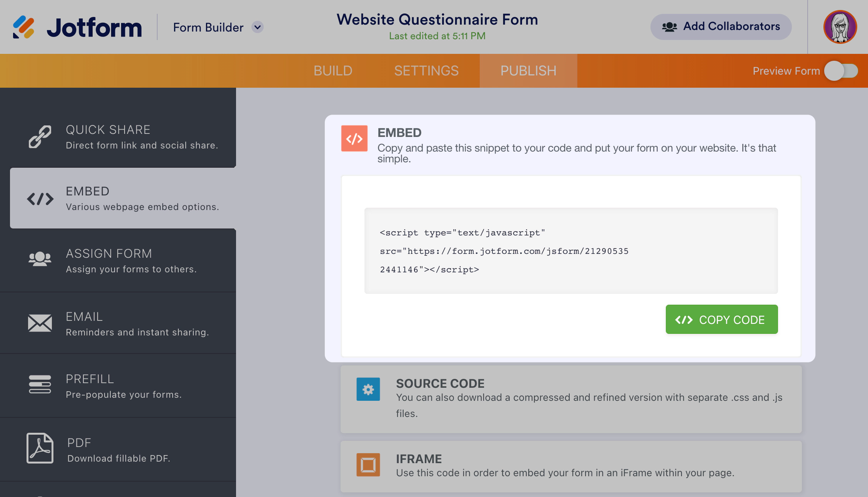Screen dimensions: 868x497
Task: Select the Assign Form people icon
Action: pyautogui.click(x=40, y=259)
